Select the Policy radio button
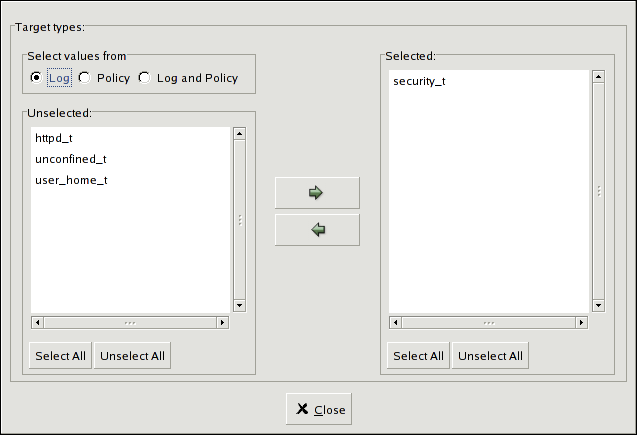This screenshot has width=637, height=435. click(85, 78)
